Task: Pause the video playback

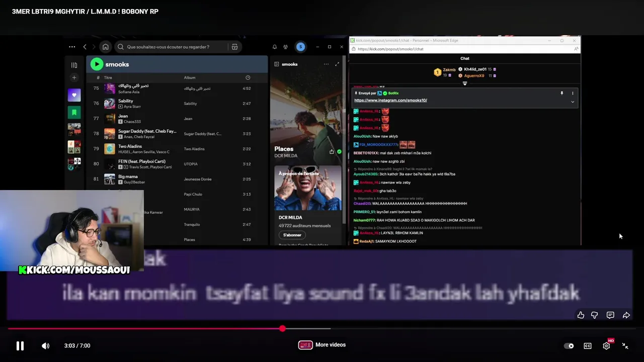Action: [x=20, y=346]
